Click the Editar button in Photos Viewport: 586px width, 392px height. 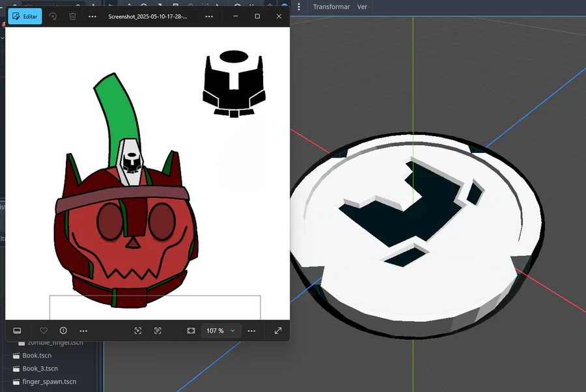pyautogui.click(x=25, y=16)
